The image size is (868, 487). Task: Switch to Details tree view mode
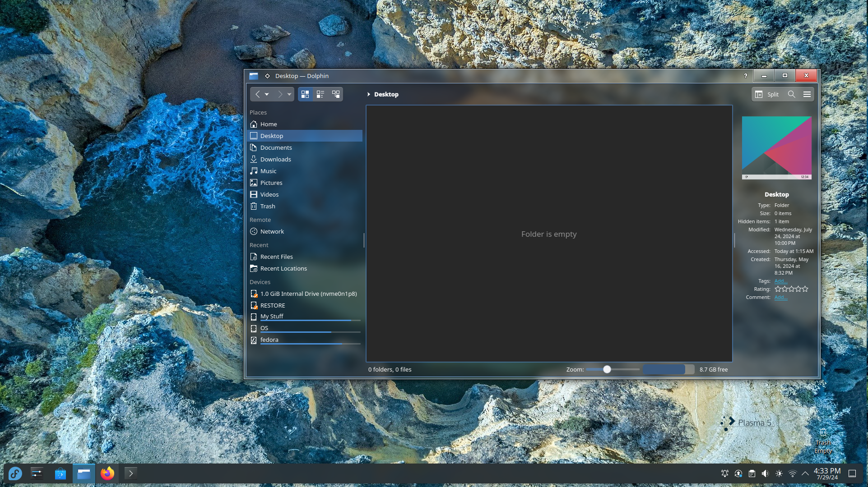pos(336,94)
